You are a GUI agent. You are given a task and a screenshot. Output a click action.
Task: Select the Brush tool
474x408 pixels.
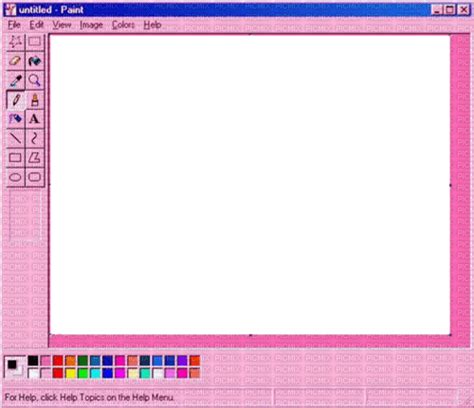click(35, 100)
